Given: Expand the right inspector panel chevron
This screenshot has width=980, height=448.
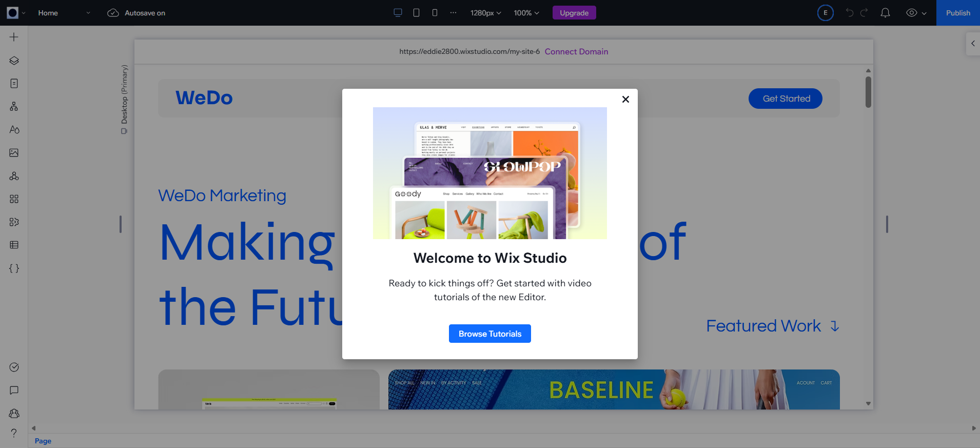Looking at the screenshot, I should [x=973, y=44].
